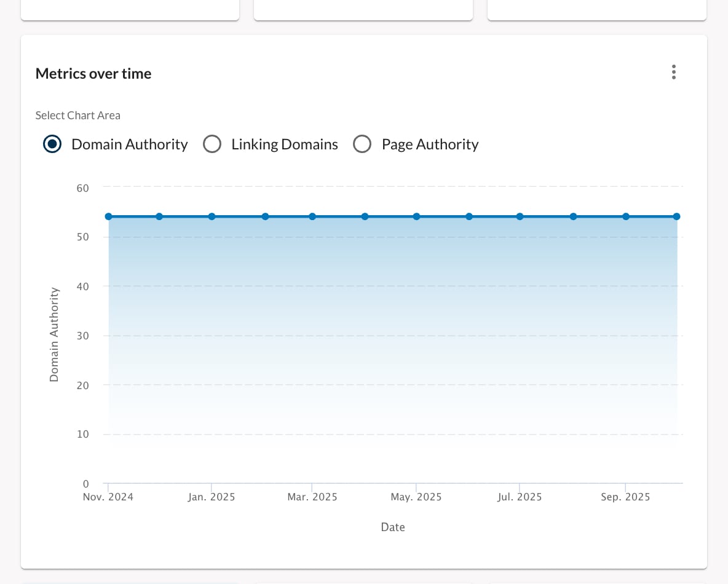Click the Linking Domains label text
728x584 pixels.
(285, 144)
